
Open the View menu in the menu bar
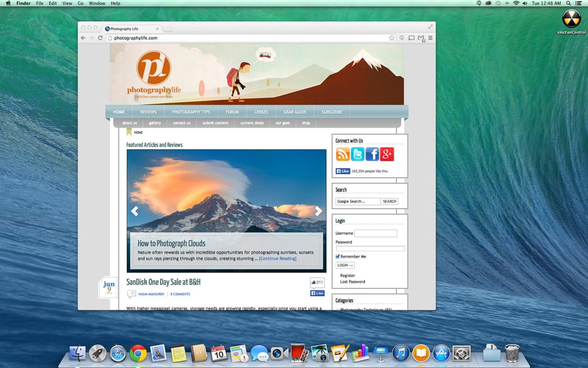coord(67,3)
